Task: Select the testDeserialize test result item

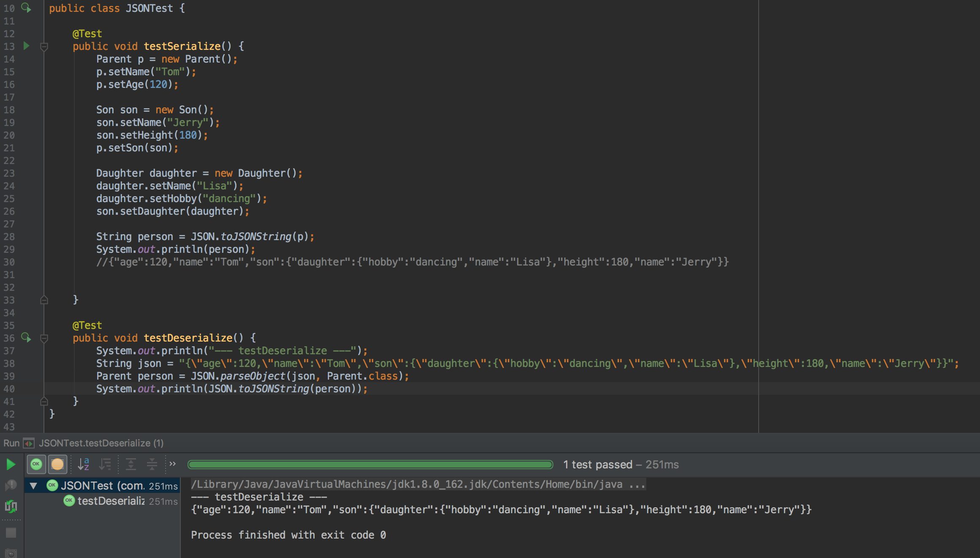Action: 111,501
